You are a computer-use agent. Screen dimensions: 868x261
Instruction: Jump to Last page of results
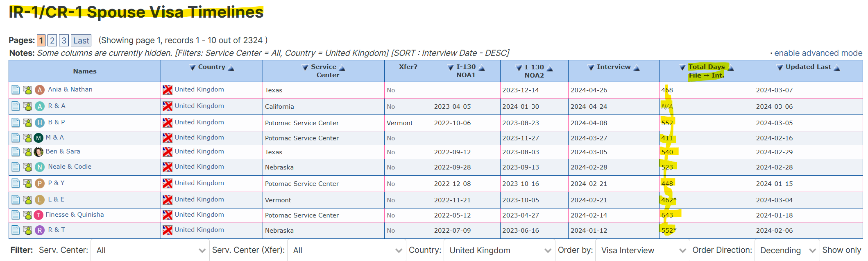(81, 40)
